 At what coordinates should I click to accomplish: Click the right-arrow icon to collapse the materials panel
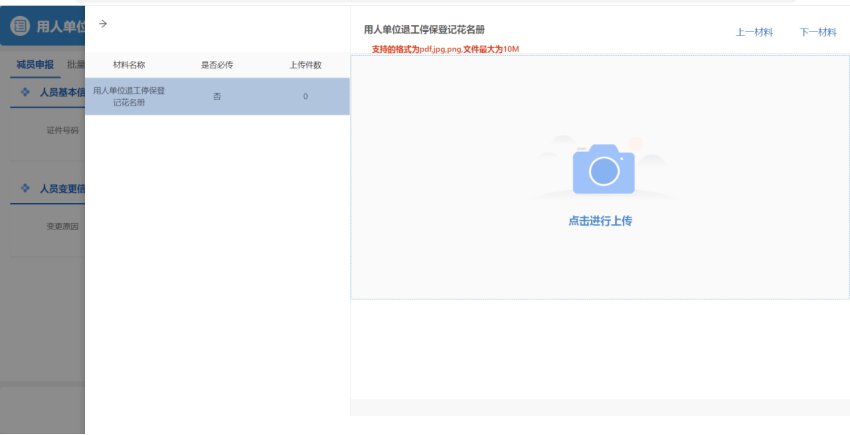pyautogui.click(x=103, y=23)
